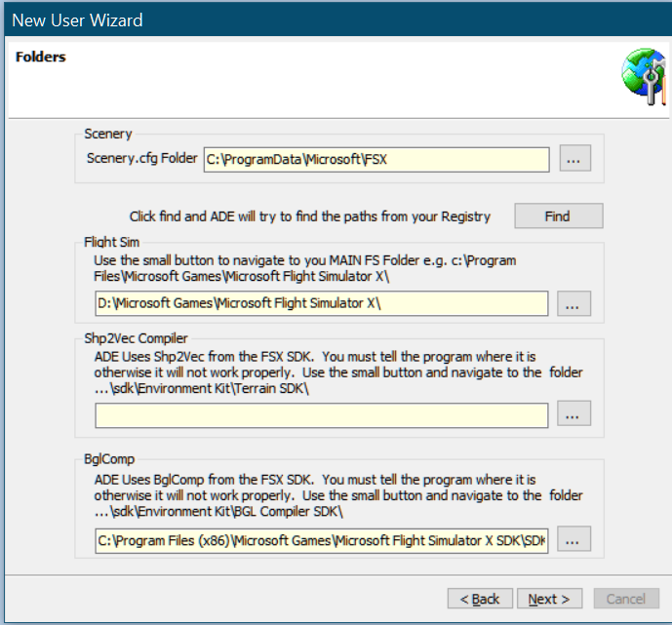
Task: Click the Registry find instruction text
Action: click(x=310, y=216)
